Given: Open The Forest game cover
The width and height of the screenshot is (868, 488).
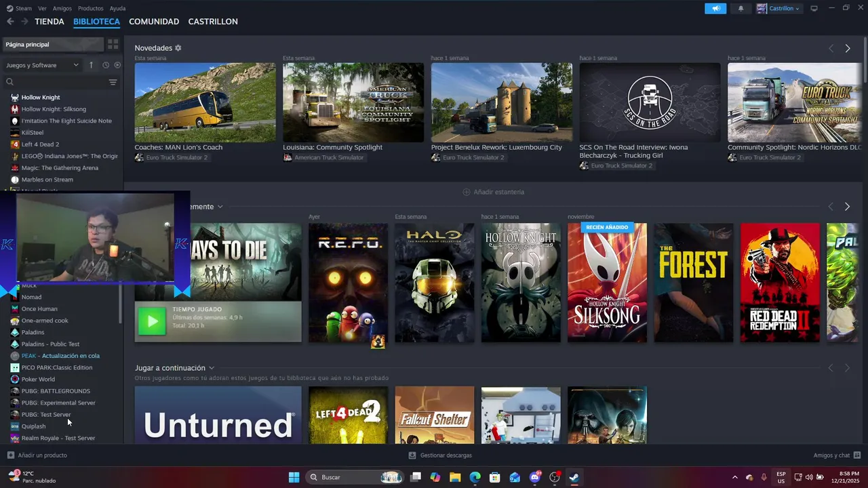Looking at the screenshot, I should point(694,283).
